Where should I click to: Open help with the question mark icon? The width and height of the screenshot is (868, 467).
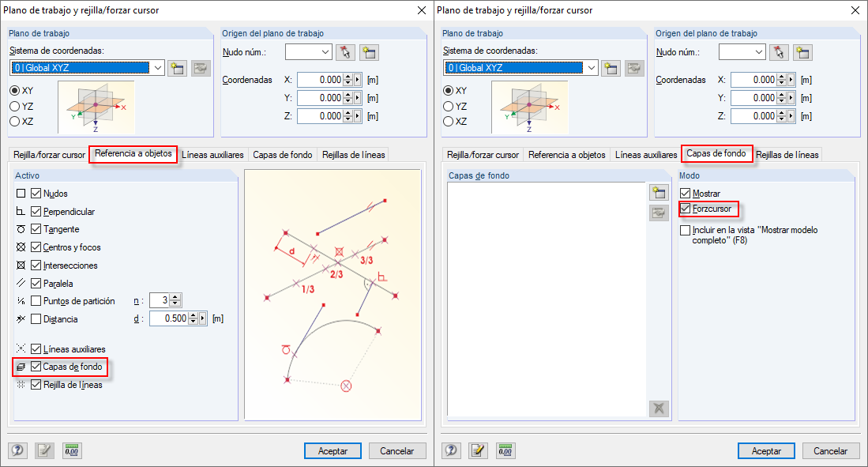(x=18, y=450)
